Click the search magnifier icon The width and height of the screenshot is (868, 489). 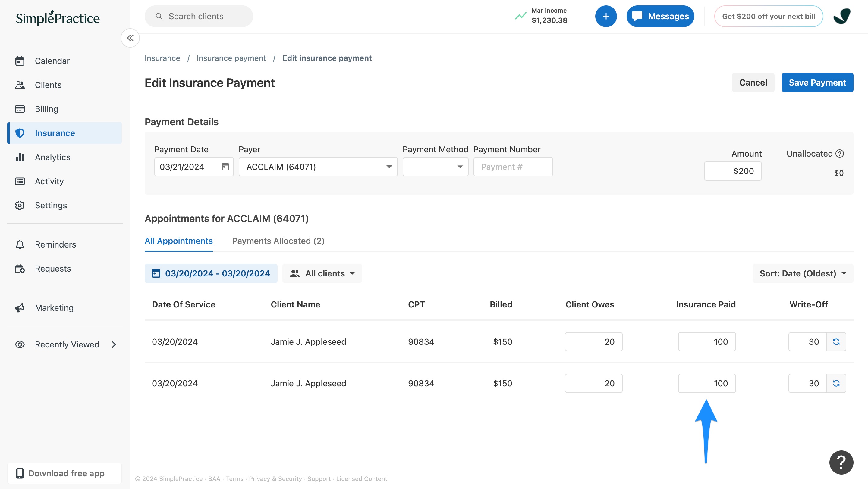click(159, 16)
